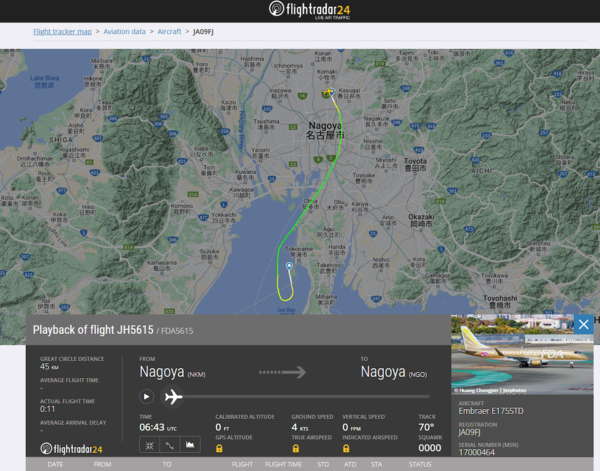
Task: Click the STATUS column header
Action: (x=420, y=464)
